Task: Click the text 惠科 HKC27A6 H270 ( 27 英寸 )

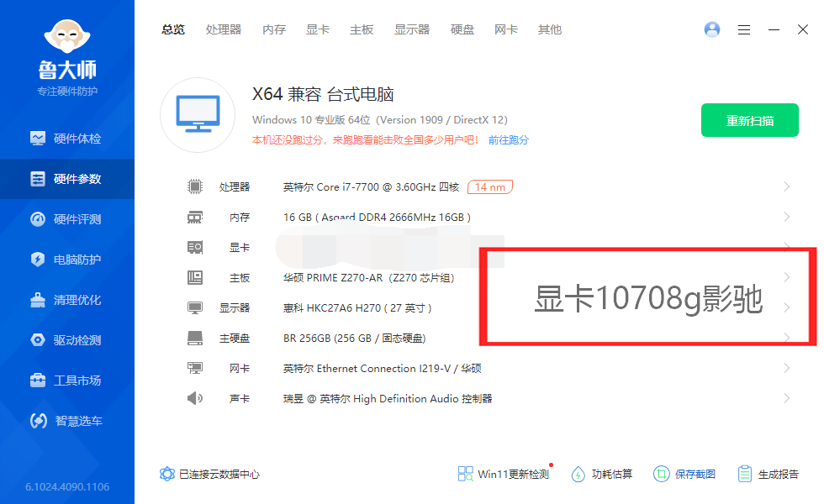Action: [x=357, y=308]
